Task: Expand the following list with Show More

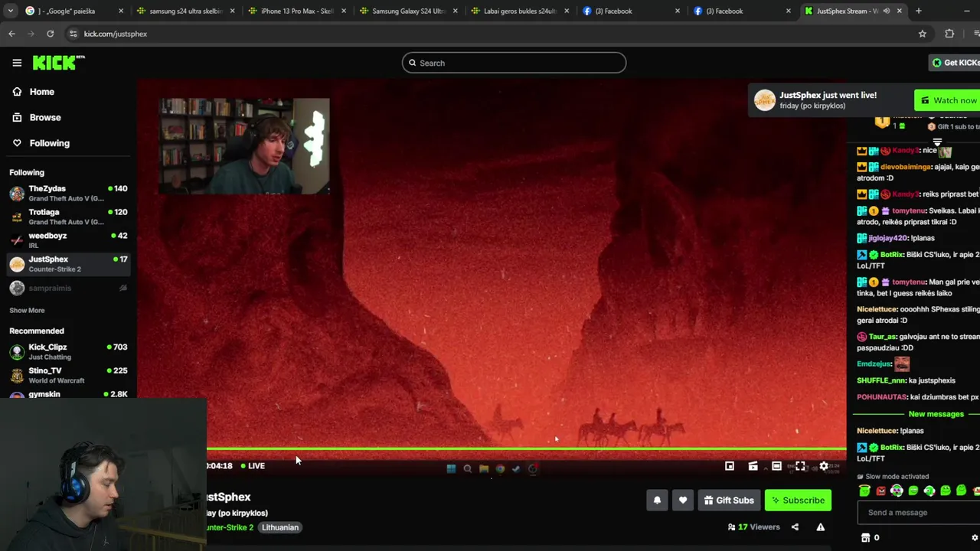Action: (x=27, y=310)
